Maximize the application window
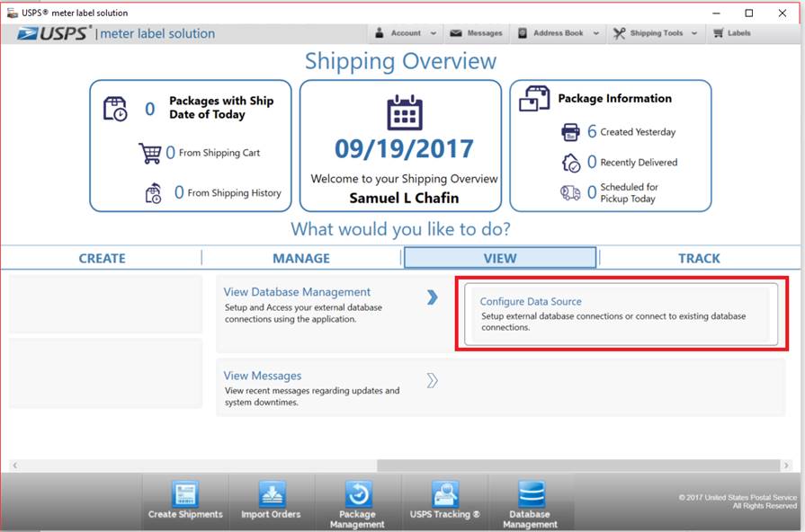Screen dimensions: 805x532 tap(749, 13)
